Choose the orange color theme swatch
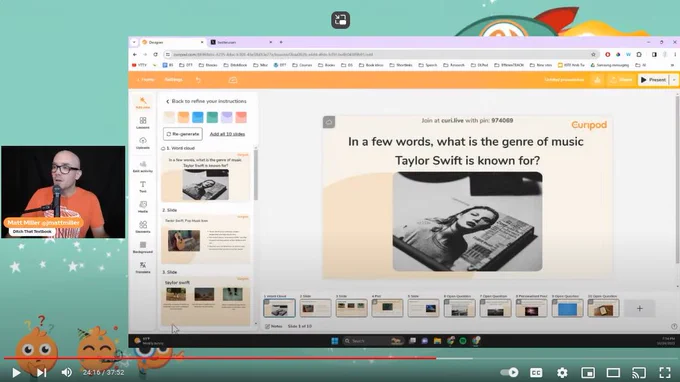The width and height of the screenshot is (680, 382). 183,117
